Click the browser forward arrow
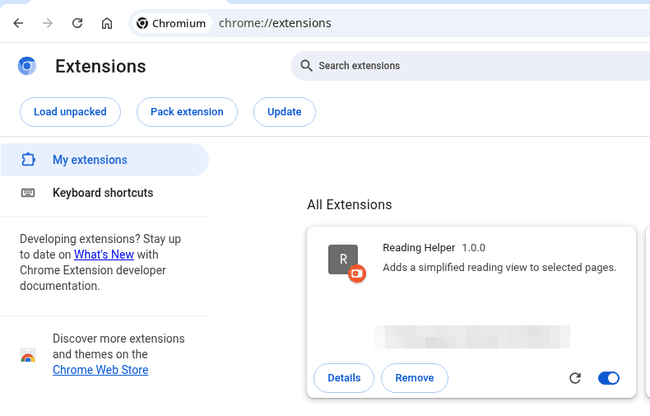 [48, 23]
